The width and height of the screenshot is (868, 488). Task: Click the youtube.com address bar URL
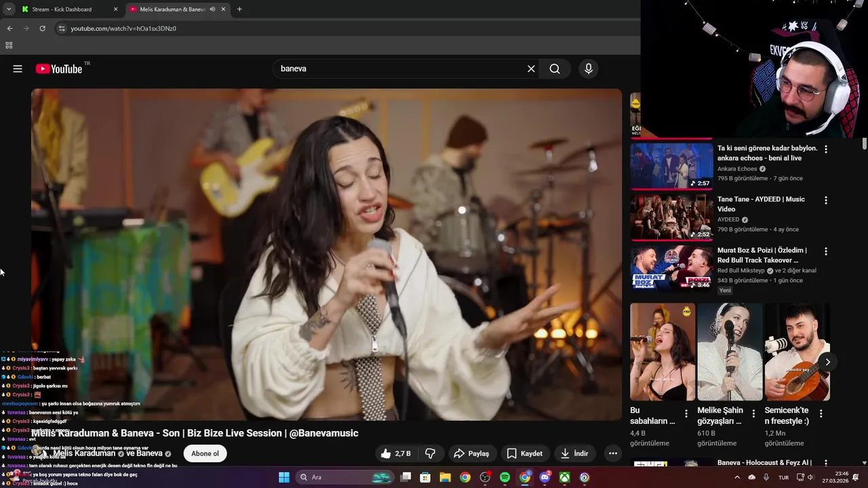click(x=123, y=28)
